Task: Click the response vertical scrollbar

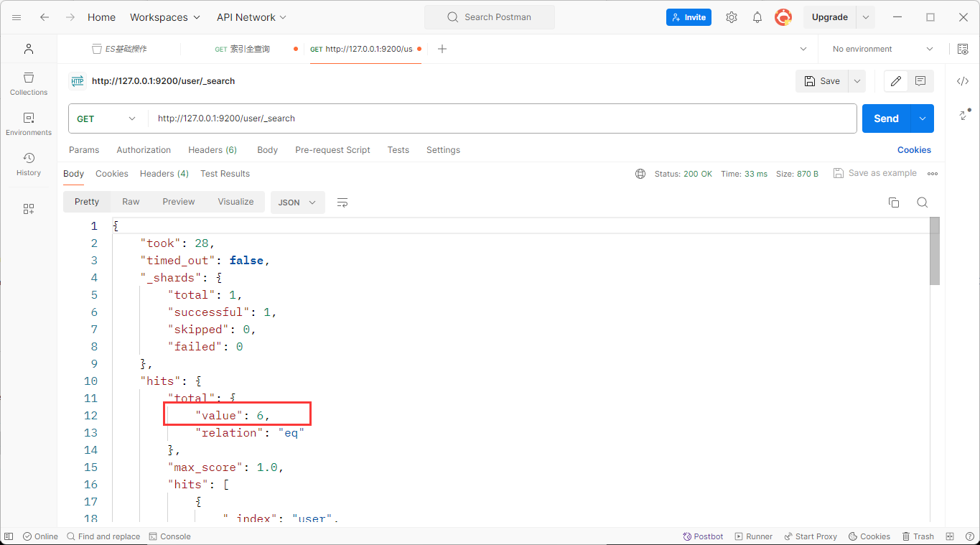Action: pyautogui.click(x=935, y=251)
